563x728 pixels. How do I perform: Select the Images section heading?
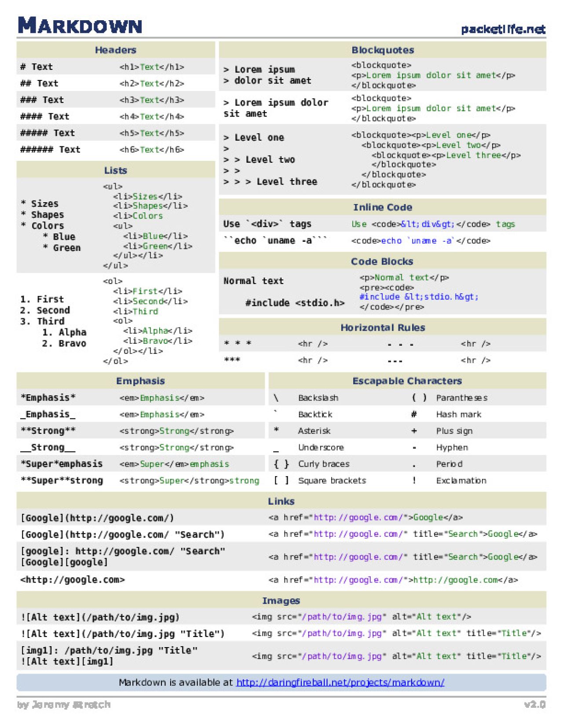[x=281, y=601]
